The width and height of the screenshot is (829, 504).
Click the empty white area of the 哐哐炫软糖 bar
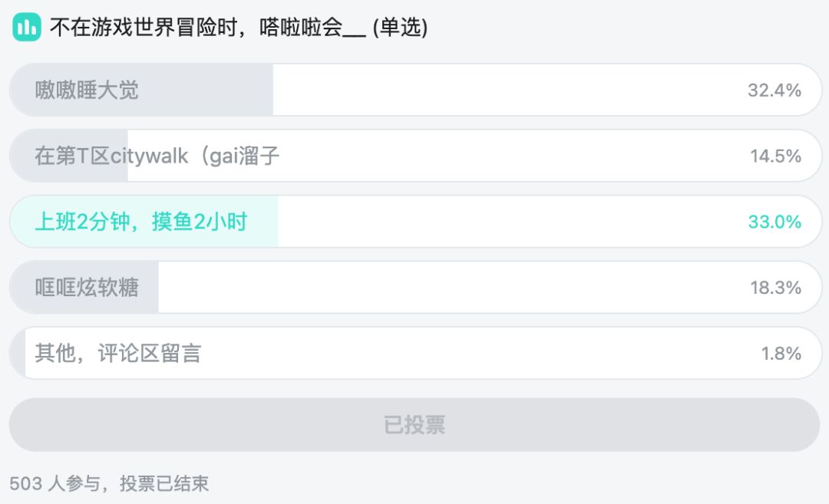[445, 288]
